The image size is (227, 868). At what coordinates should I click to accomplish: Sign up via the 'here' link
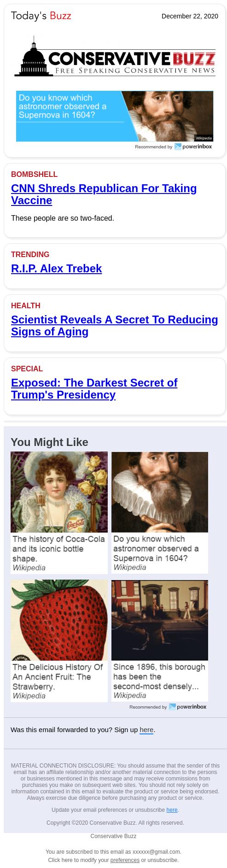pyautogui.click(x=146, y=729)
